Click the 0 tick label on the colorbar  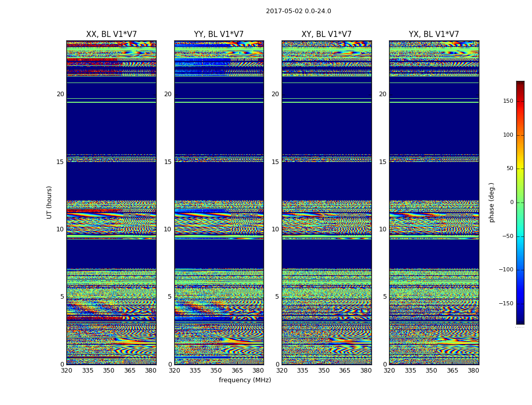tap(511, 202)
